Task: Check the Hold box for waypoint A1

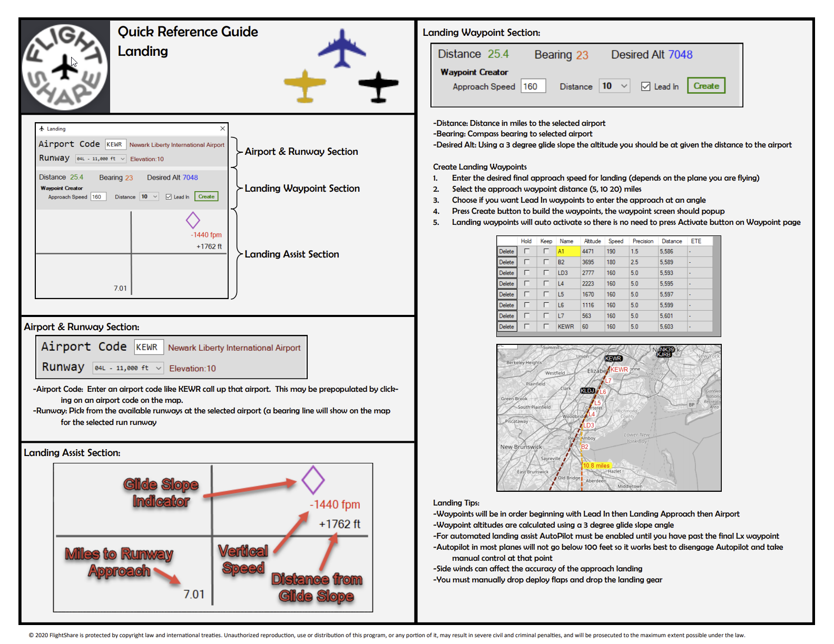Action: 527,251
